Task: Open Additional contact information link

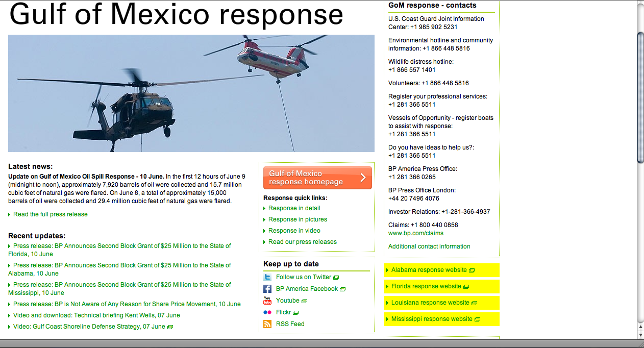Action: click(x=429, y=246)
